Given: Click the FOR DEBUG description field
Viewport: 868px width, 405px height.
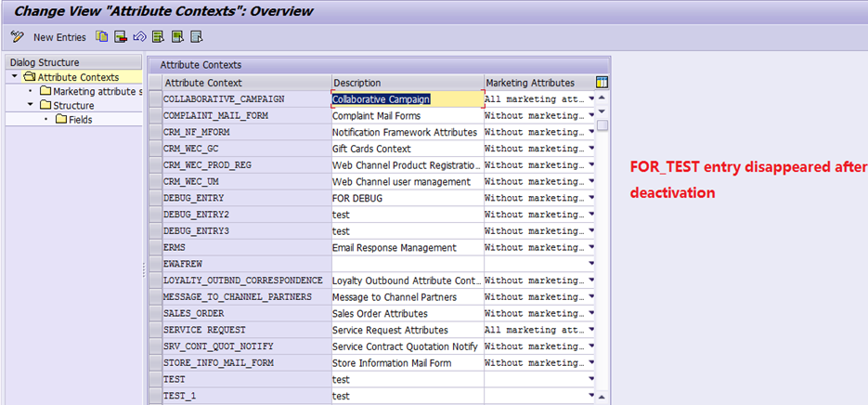Looking at the screenshot, I should point(408,198).
